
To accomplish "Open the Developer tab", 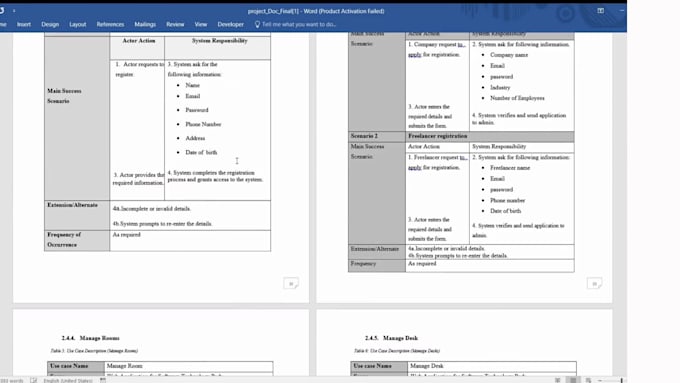I will (230, 24).
